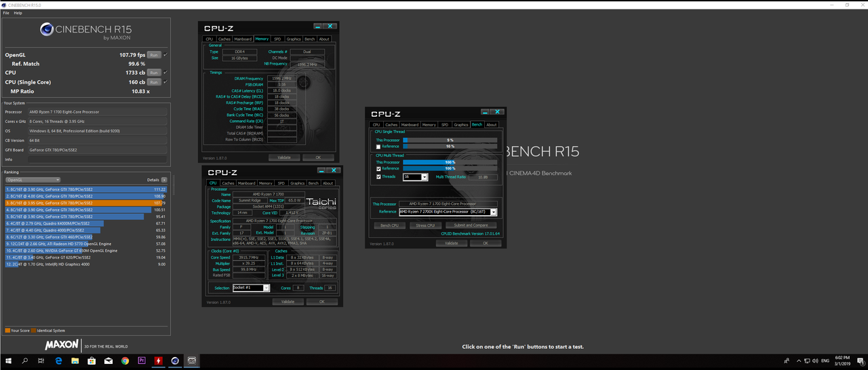This screenshot has height=370, width=868.
Task: Open the red lightning-bolt taskbar app
Action: pyautogui.click(x=157, y=360)
